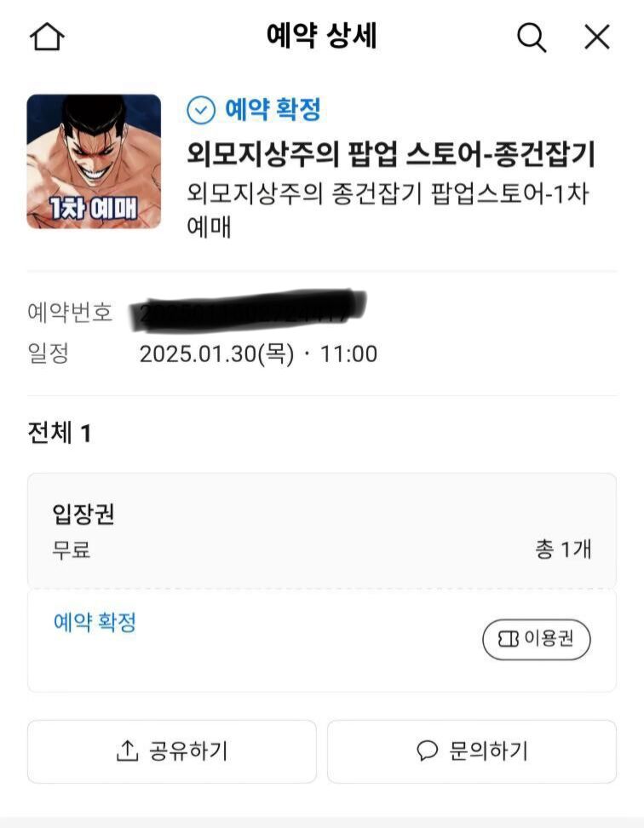Click the blacked-out 예약번호 value

249,311
